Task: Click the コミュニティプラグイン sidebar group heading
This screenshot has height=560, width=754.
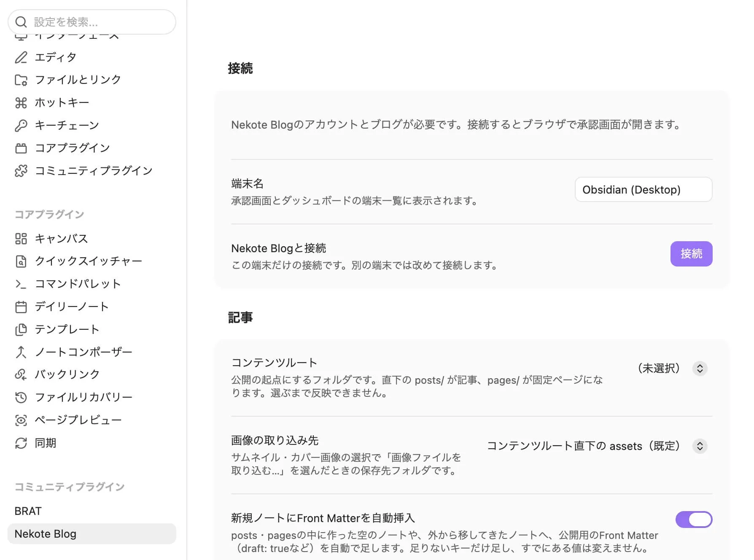Action: coord(70,487)
